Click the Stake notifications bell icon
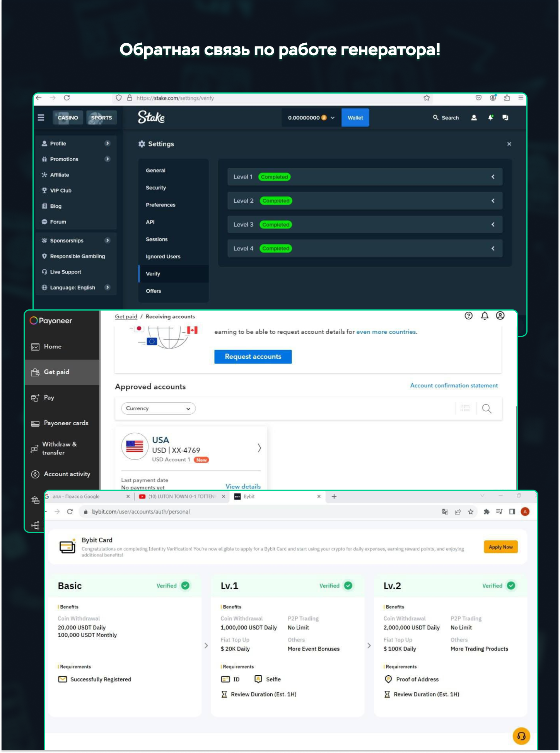Image resolution: width=560 pixels, height=753 pixels. click(490, 118)
